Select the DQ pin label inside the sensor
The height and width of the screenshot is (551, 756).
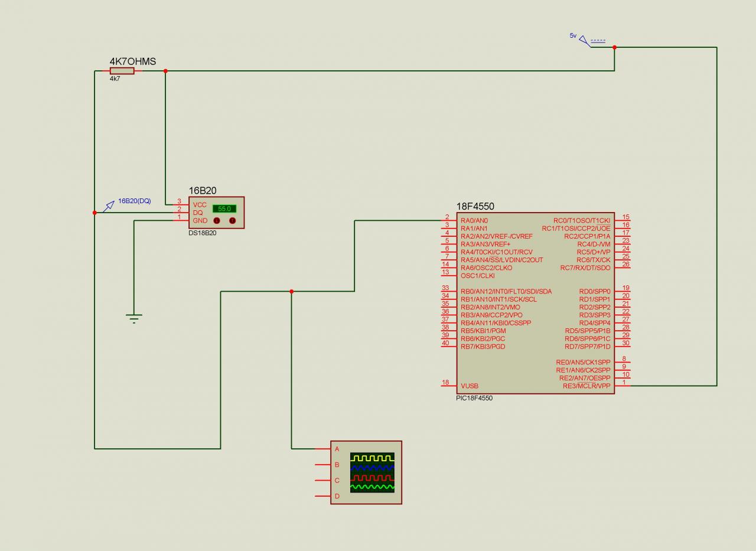coord(198,213)
